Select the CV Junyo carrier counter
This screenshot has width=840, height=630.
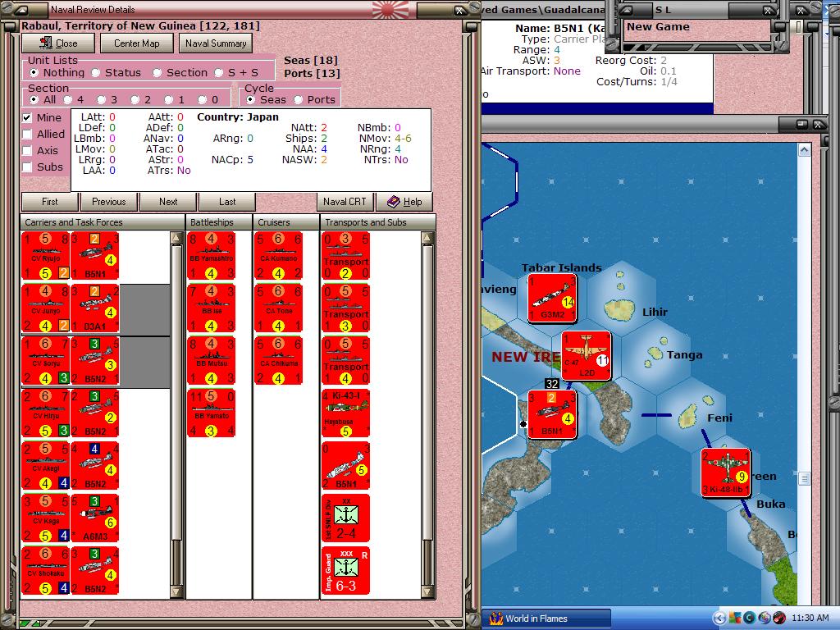click(x=46, y=308)
